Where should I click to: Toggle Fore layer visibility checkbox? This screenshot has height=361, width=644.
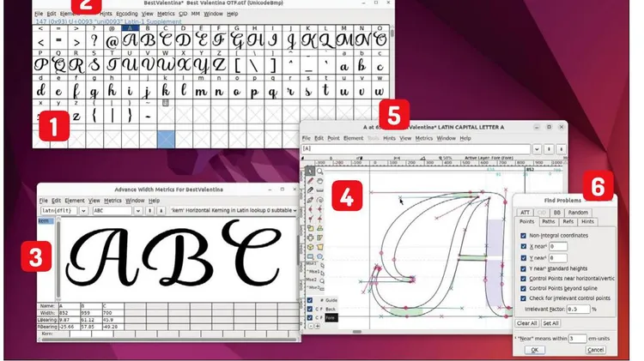(x=310, y=317)
